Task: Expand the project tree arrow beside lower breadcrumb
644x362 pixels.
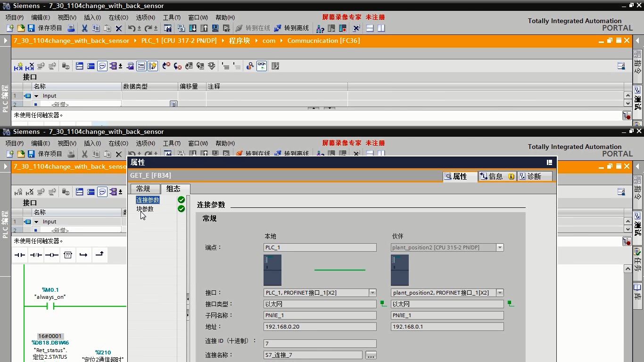Action: click(x=6, y=166)
